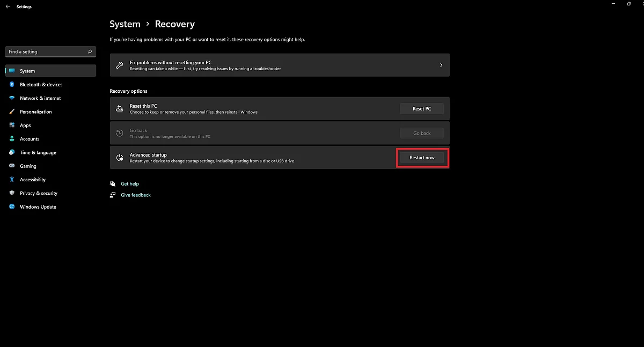Click the Find a setting search box
The image size is (644, 347).
click(50, 51)
